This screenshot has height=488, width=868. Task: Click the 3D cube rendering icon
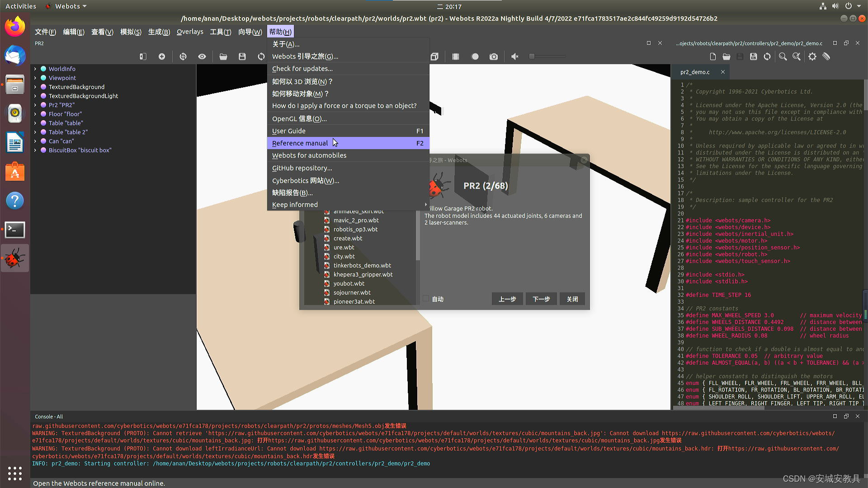(434, 56)
